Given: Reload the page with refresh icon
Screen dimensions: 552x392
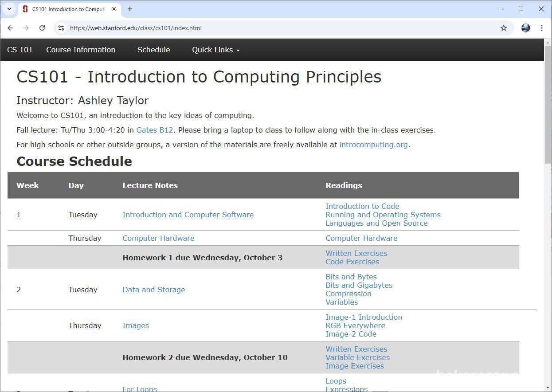Looking at the screenshot, I should tap(42, 28).
